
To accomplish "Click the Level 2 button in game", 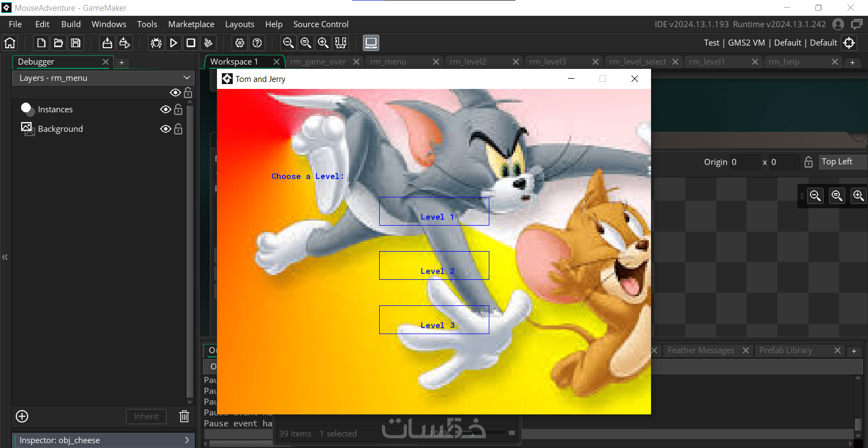I will [x=434, y=265].
